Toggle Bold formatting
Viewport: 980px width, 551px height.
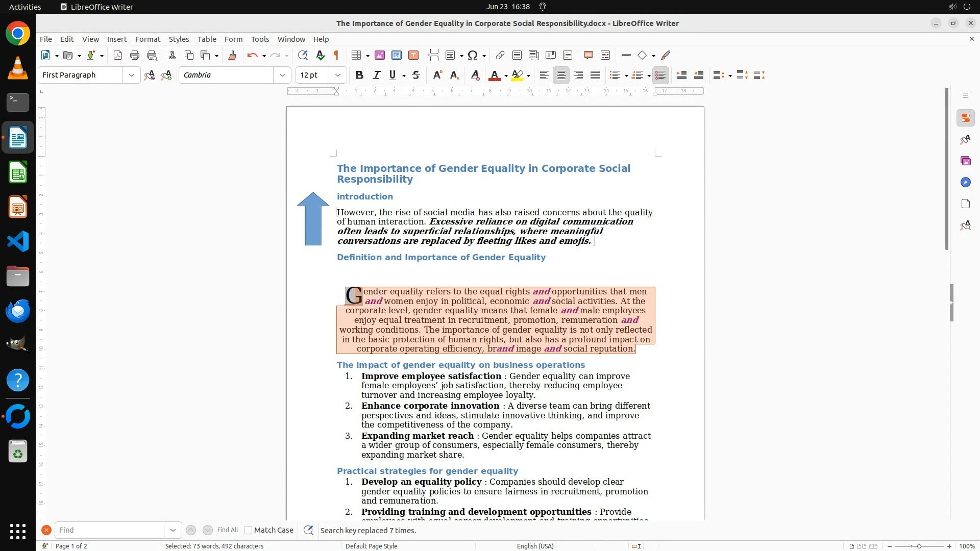tap(359, 75)
